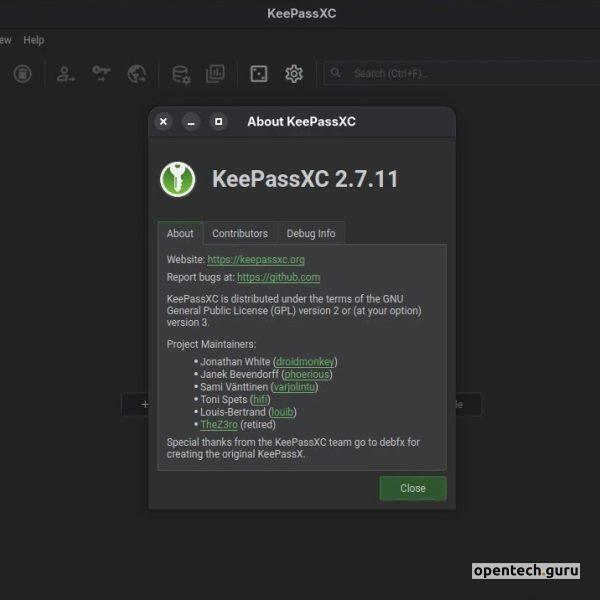Open the Debug Info tab
Screen dimensions: 600x600
(311, 233)
